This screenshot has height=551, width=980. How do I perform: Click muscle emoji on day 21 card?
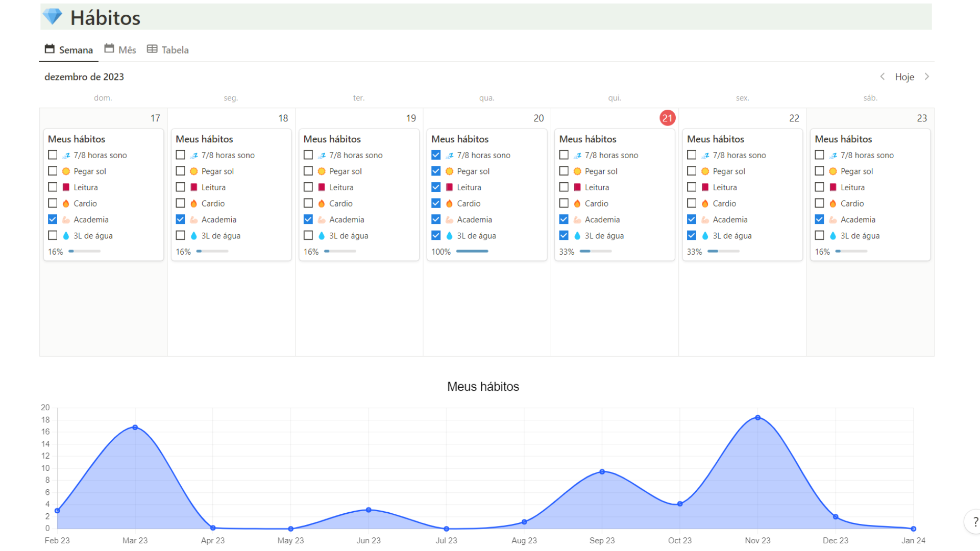click(x=577, y=219)
